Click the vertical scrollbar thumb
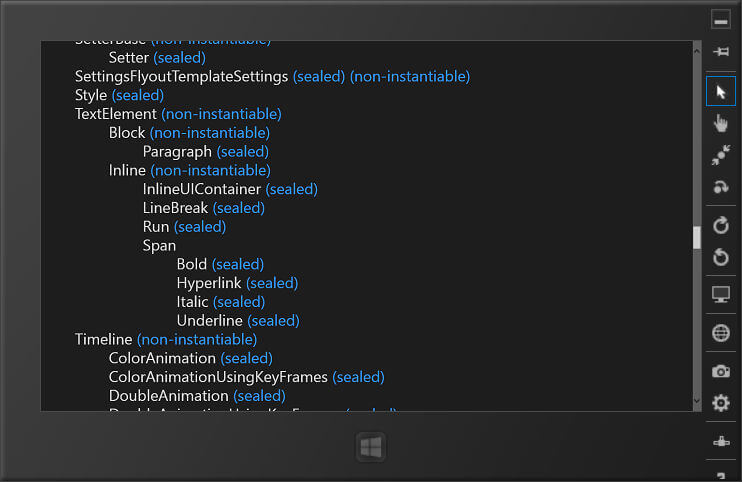This screenshot has height=482, width=742. point(697,237)
